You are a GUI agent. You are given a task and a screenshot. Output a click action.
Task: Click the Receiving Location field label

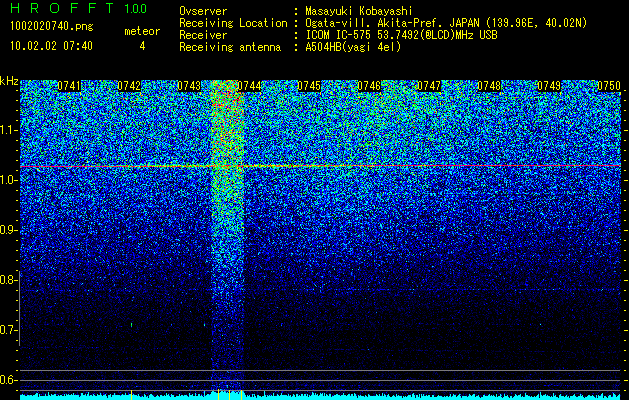(x=233, y=23)
